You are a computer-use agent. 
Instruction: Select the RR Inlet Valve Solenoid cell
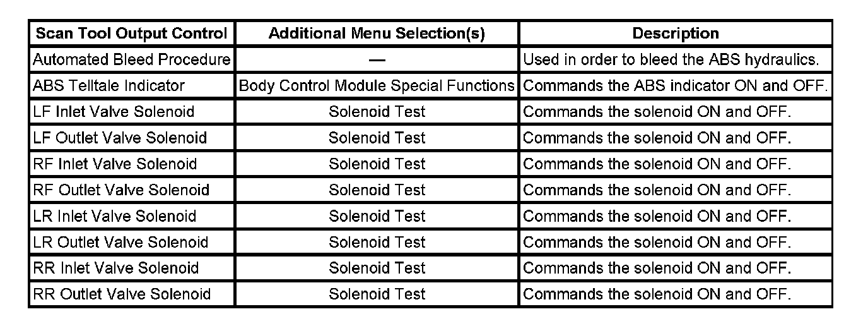click(x=115, y=268)
